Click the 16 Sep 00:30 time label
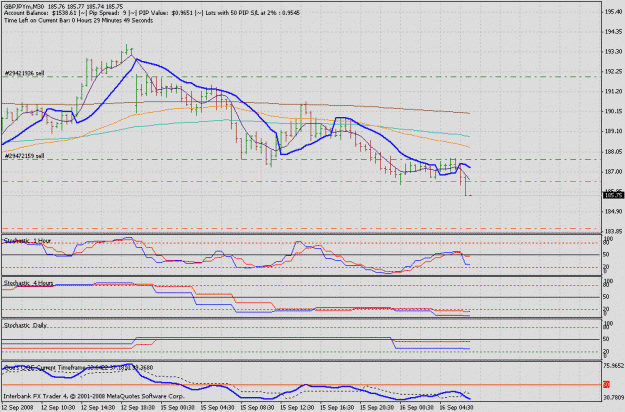This screenshot has height=412, width=625. (x=417, y=408)
